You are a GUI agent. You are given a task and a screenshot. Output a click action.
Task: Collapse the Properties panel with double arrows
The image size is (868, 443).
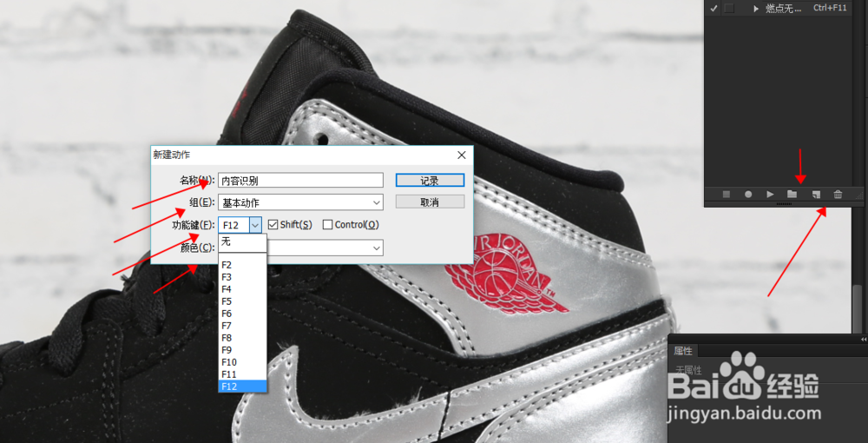pyautogui.click(x=864, y=339)
